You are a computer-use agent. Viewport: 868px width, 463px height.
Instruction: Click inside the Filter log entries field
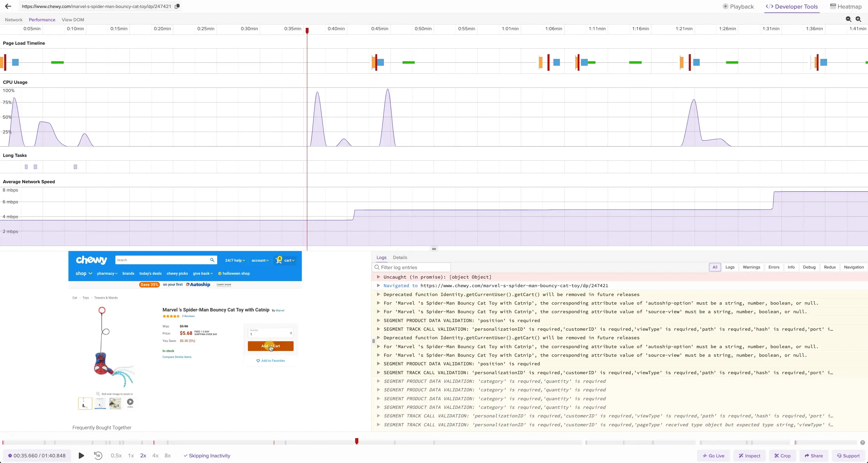point(411,267)
